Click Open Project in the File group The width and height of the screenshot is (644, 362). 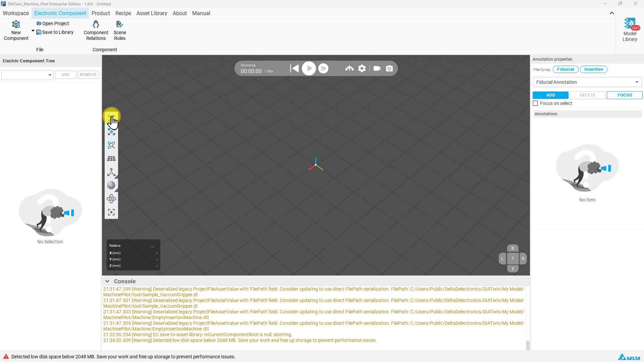click(x=53, y=23)
